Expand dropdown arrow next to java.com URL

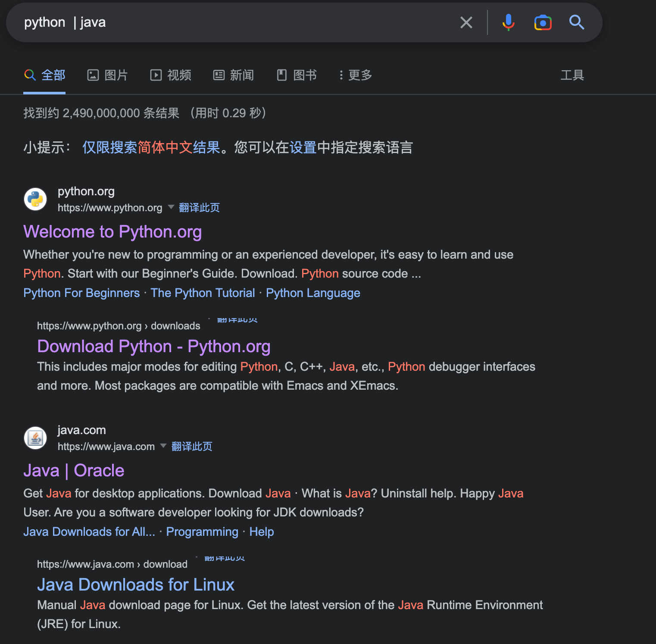click(x=163, y=446)
